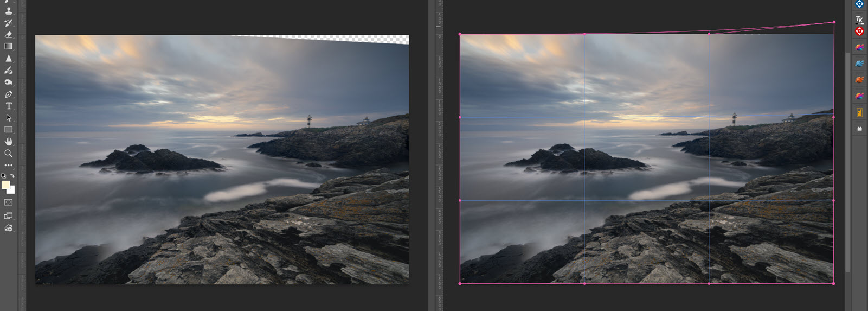868x311 pixels.
Task: Open the three-dot Edit Toolbar menu
Action: pos(9,165)
